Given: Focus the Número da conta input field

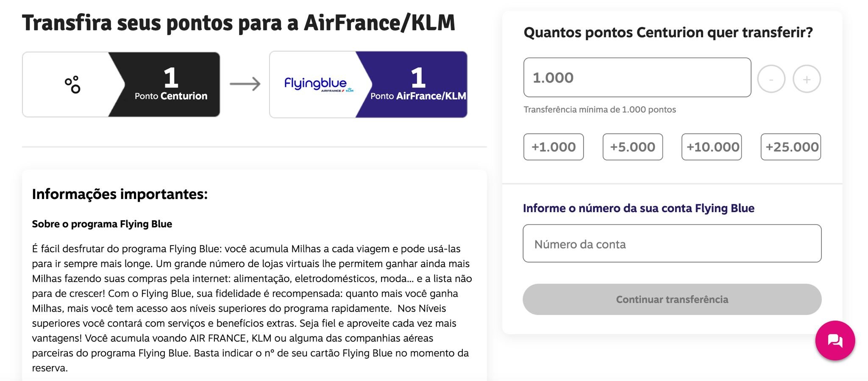Looking at the screenshot, I should click(672, 243).
